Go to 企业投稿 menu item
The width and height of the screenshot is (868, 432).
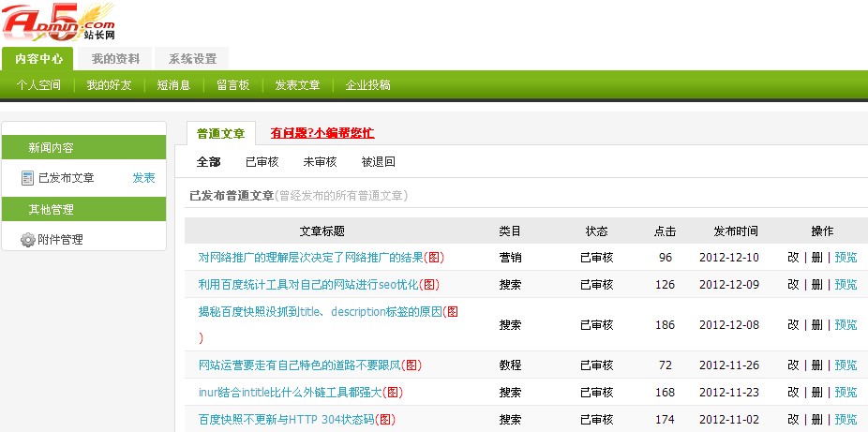[367, 85]
